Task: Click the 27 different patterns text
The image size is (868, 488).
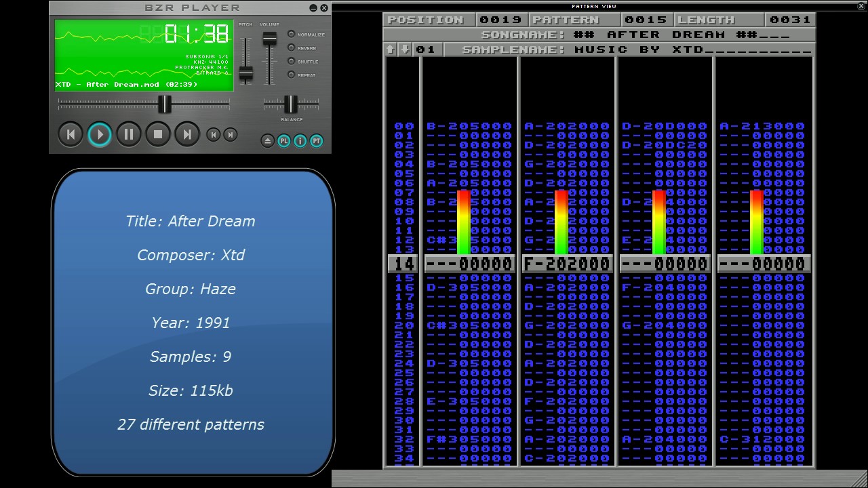Action: click(191, 424)
